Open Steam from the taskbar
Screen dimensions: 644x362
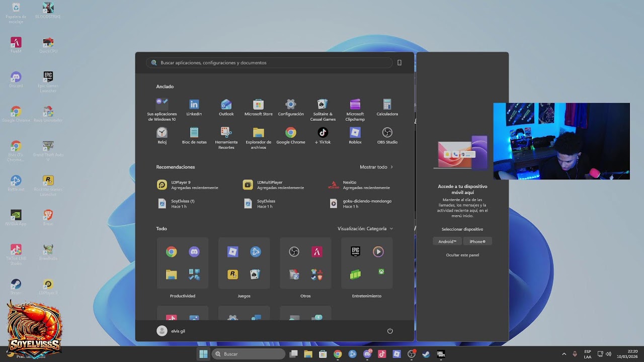(x=426, y=354)
